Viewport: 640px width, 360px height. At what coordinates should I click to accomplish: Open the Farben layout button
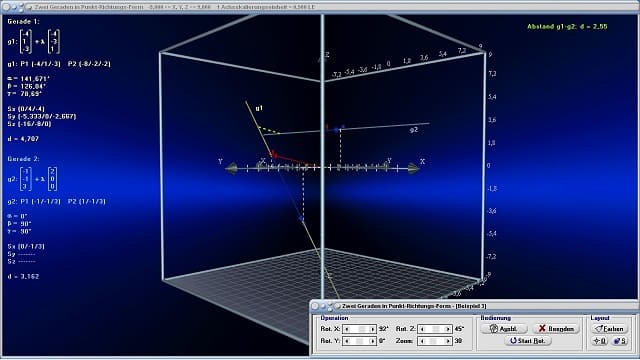609,329
